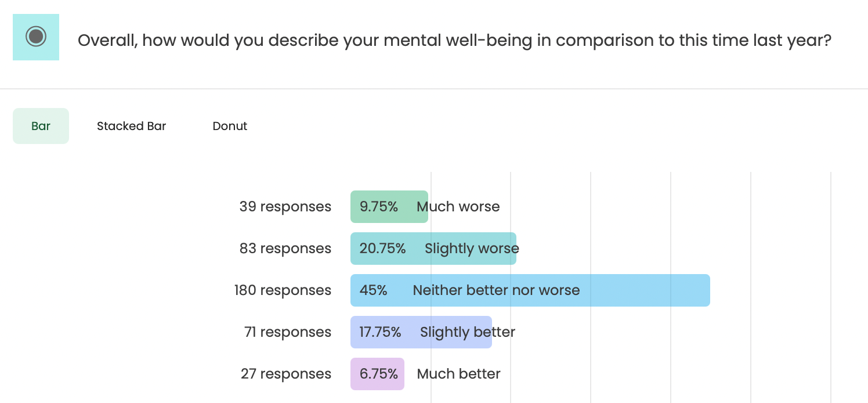Switch to the Stacked Bar tab

(132, 126)
